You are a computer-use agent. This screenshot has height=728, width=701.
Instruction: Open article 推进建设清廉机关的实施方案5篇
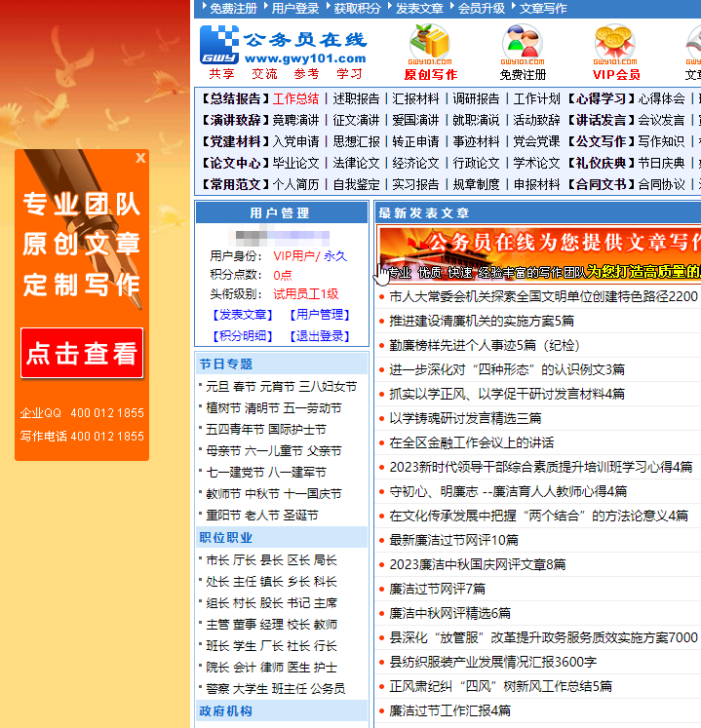pos(482,321)
